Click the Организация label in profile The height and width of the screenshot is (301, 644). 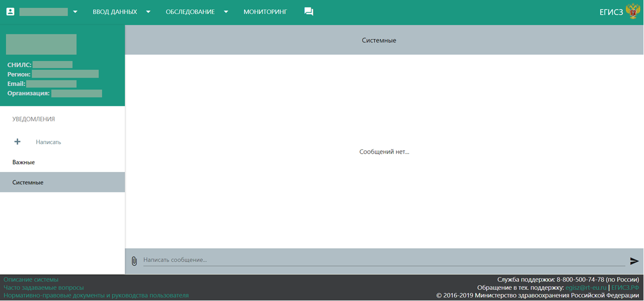[x=28, y=93]
